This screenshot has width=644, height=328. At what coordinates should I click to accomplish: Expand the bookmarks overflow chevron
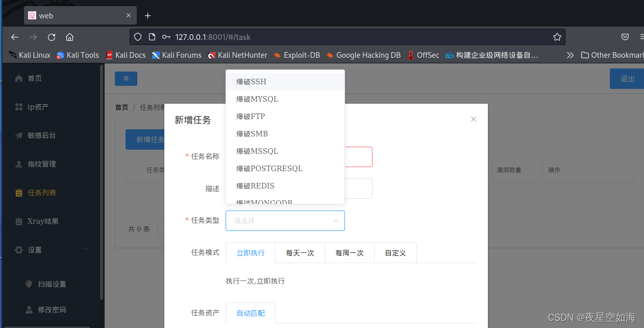(x=570, y=55)
